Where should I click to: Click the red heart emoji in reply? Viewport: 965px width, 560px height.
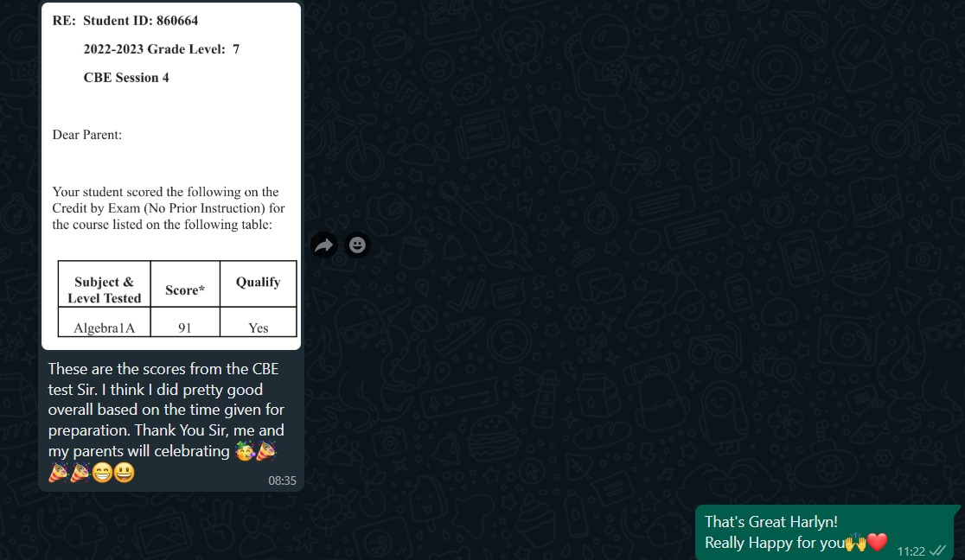877,542
